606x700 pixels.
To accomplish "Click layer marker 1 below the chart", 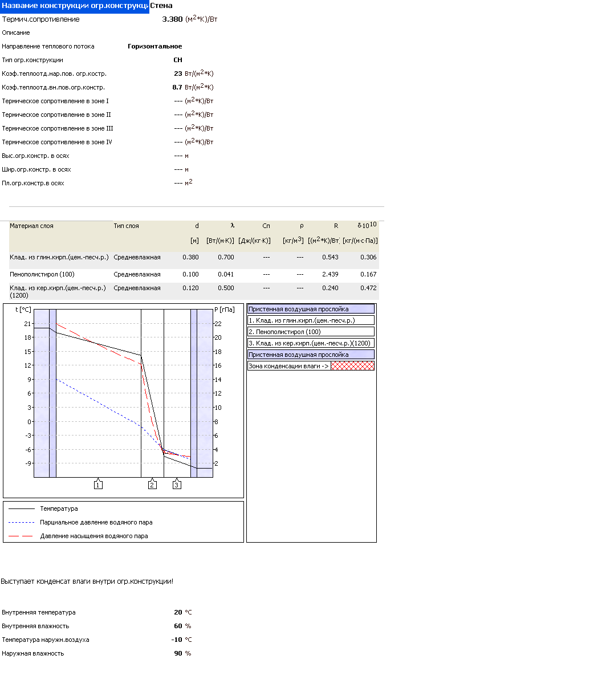I will (98, 485).
